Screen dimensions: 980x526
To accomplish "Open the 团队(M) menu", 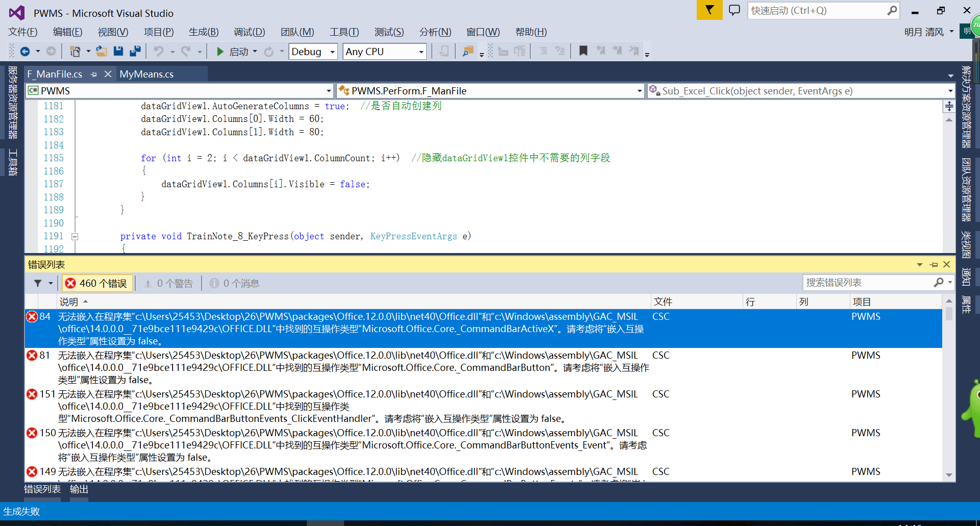I will pyautogui.click(x=297, y=32).
